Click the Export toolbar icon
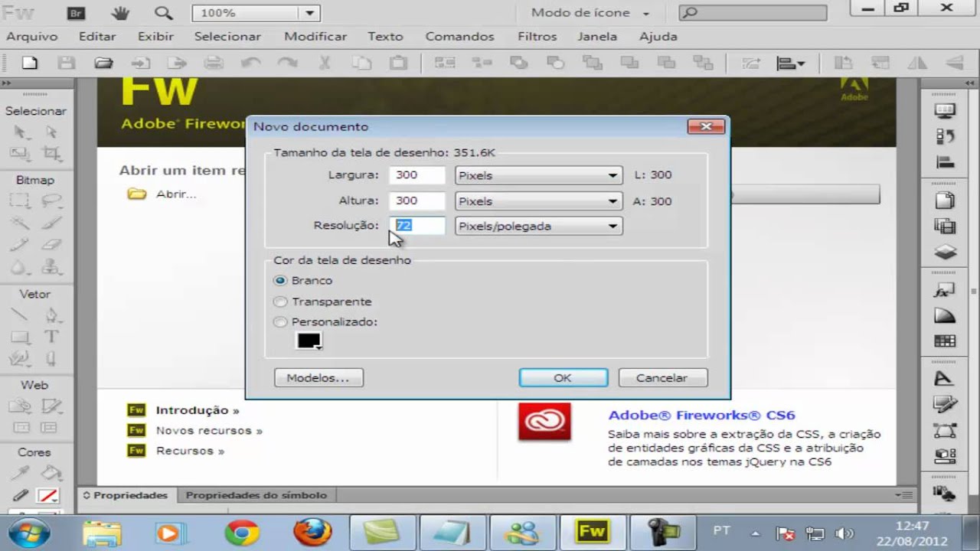 178,64
